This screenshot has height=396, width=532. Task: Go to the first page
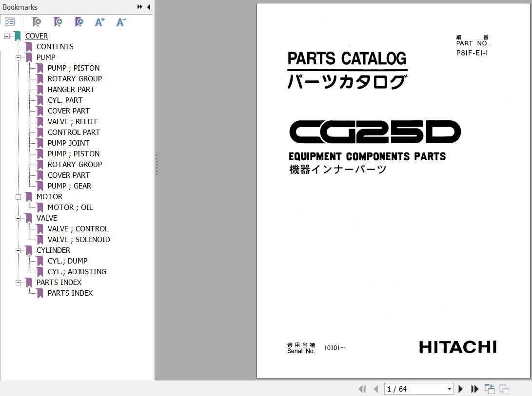[362, 389]
